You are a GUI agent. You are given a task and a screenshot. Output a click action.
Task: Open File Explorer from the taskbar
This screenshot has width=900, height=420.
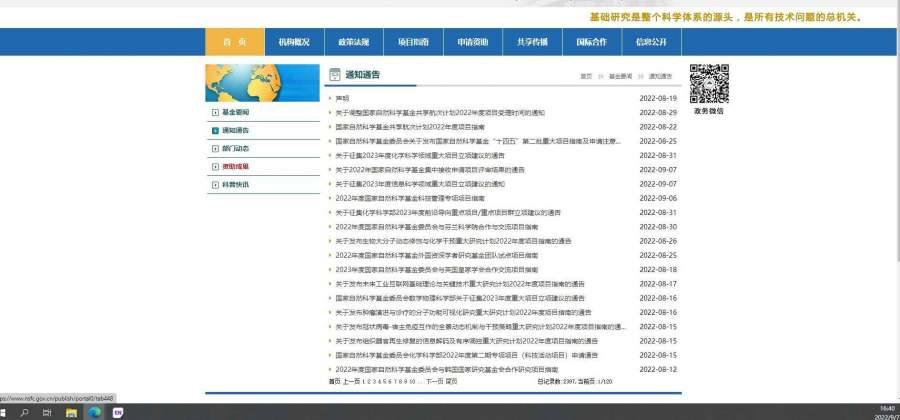72,411
